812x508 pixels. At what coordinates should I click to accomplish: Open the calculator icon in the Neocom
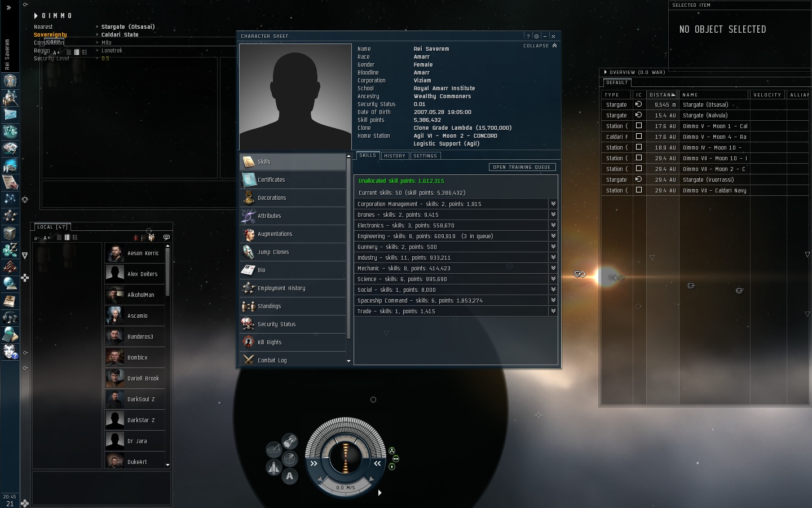[10, 335]
